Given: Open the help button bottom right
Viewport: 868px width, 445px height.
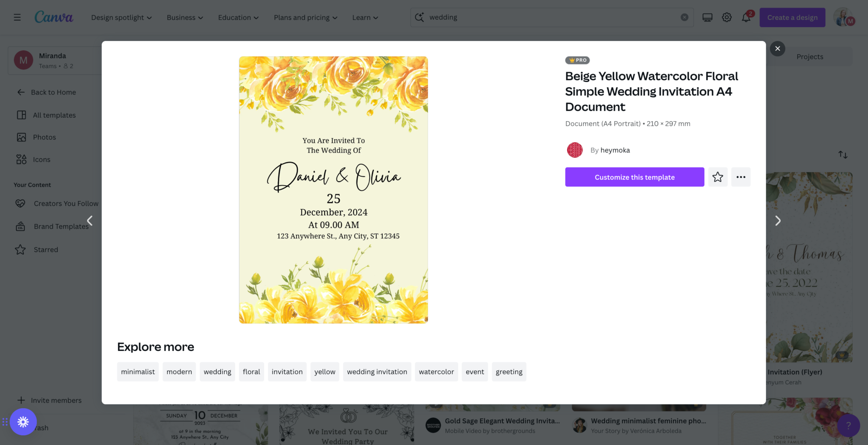Looking at the screenshot, I should 849,426.
